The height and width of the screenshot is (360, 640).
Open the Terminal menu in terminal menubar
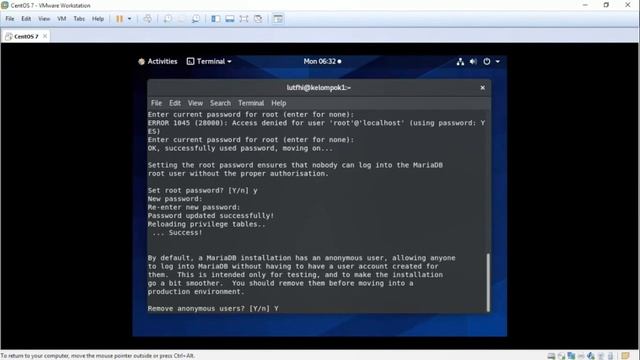click(x=251, y=103)
